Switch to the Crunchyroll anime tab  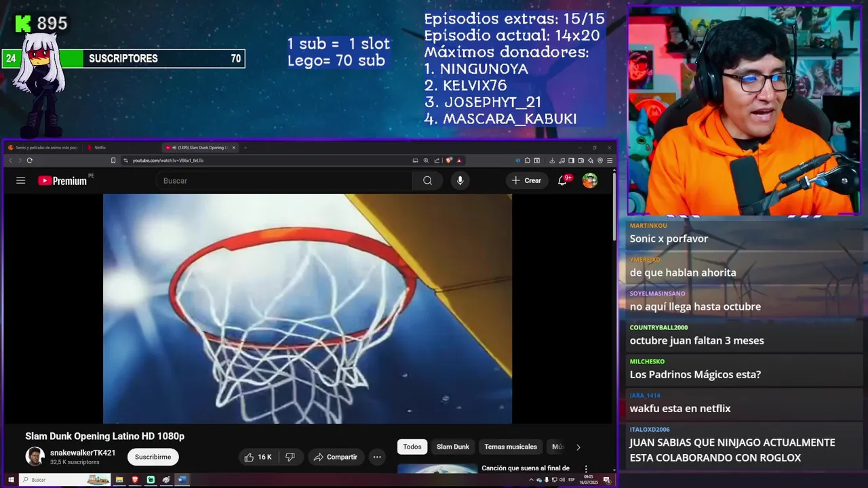tap(43, 147)
